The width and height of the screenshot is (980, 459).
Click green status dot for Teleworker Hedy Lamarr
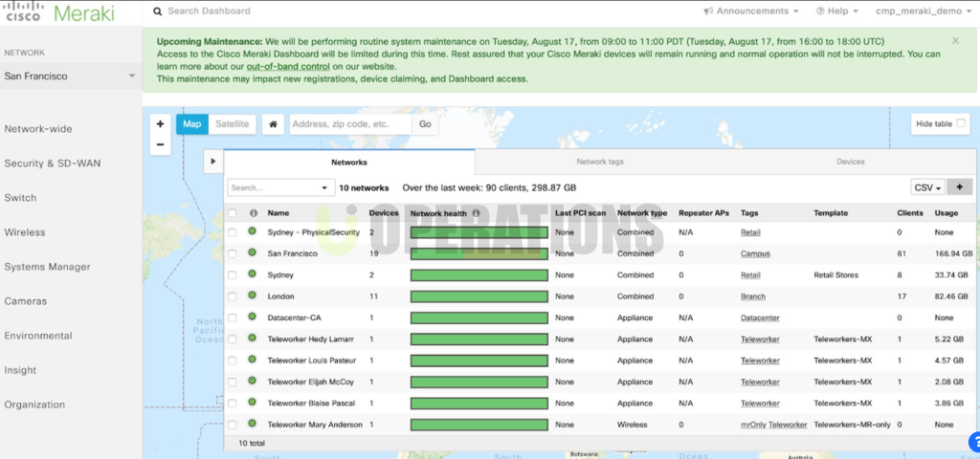point(252,338)
